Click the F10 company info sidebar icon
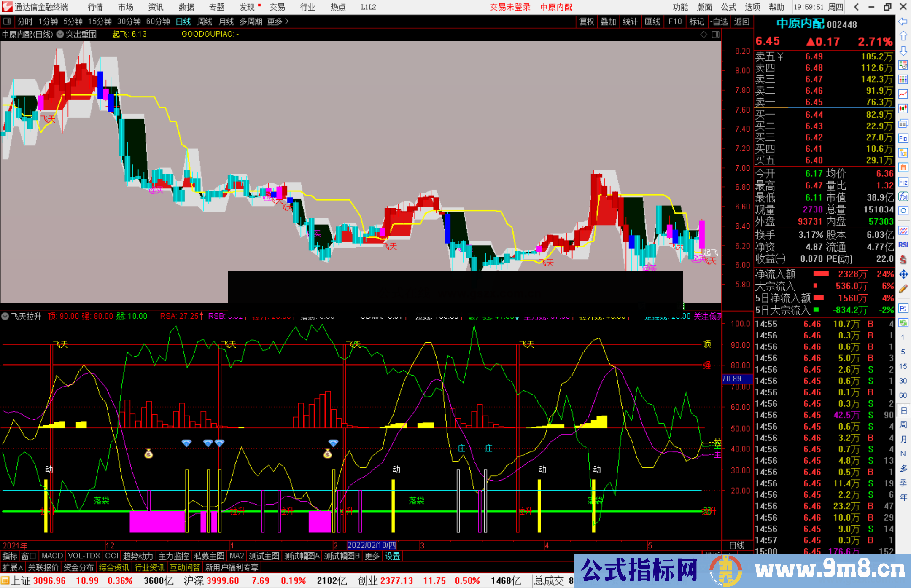The height and width of the screenshot is (588, 911). tap(903, 138)
